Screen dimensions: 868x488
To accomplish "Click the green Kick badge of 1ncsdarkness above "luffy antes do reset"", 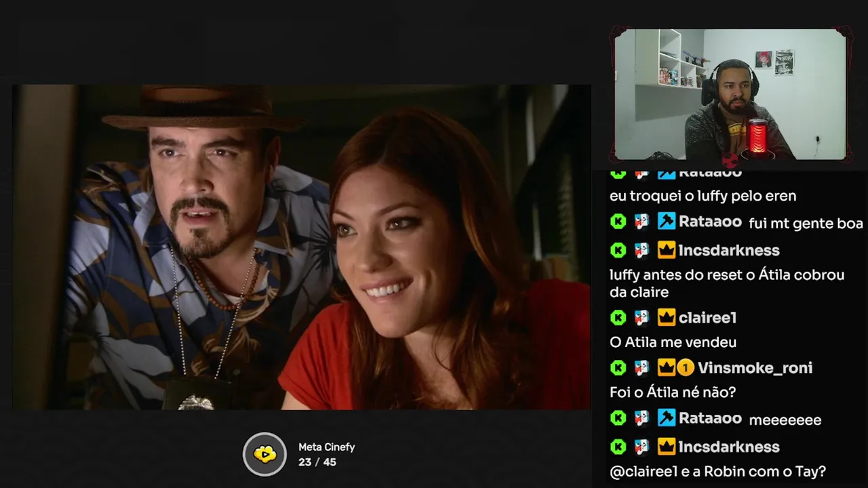I will [x=618, y=250].
